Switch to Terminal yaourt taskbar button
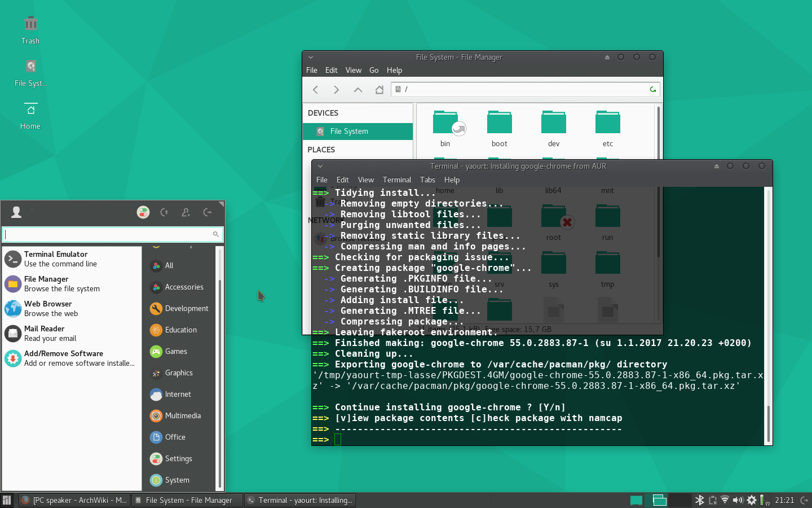Screen dimensions: 812x508 coord(299,500)
